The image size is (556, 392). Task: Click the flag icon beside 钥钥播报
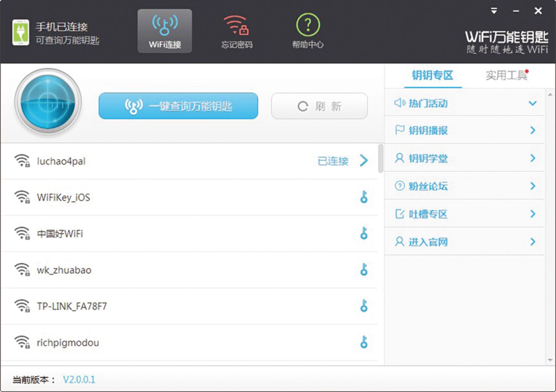pyautogui.click(x=400, y=130)
